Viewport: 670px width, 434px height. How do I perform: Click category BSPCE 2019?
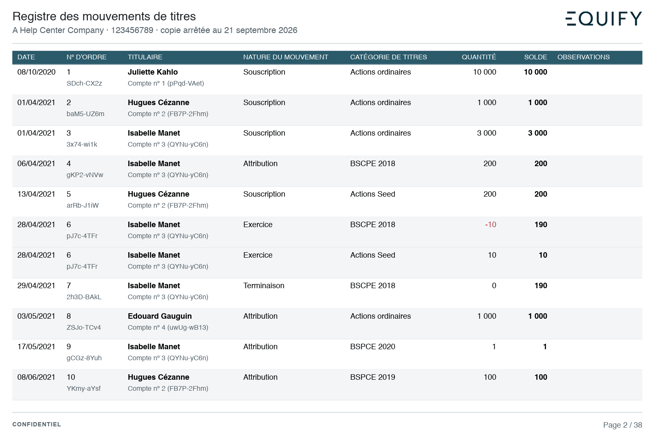(373, 378)
